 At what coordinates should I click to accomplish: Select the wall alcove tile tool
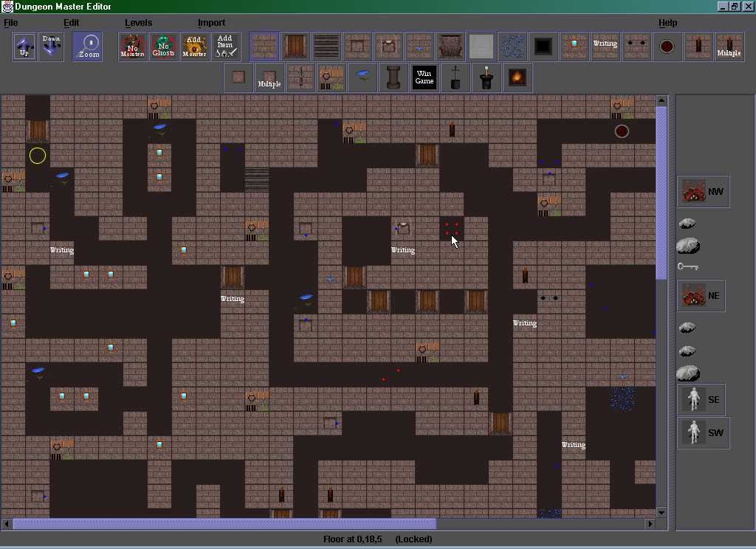click(357, 46)
